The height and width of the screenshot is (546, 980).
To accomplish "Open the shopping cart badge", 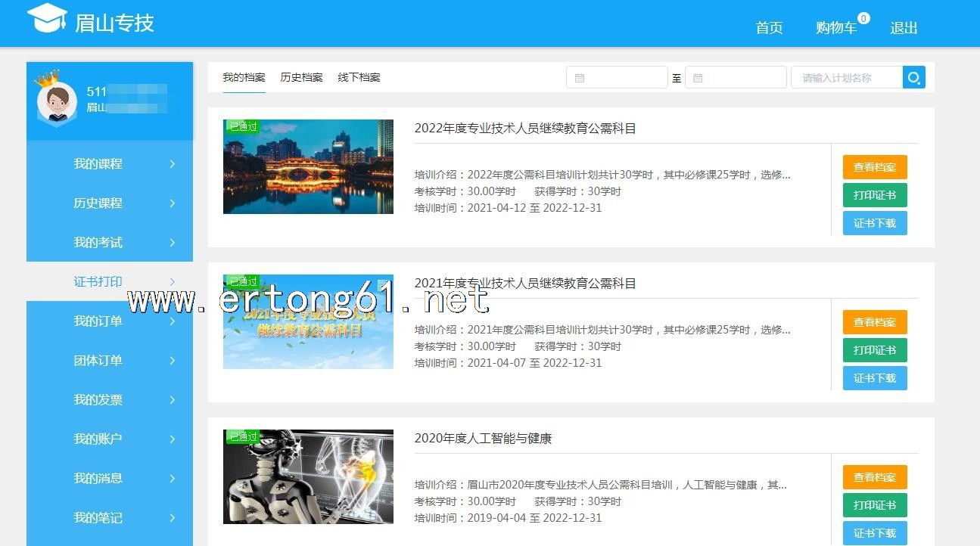I will [863, 18].
